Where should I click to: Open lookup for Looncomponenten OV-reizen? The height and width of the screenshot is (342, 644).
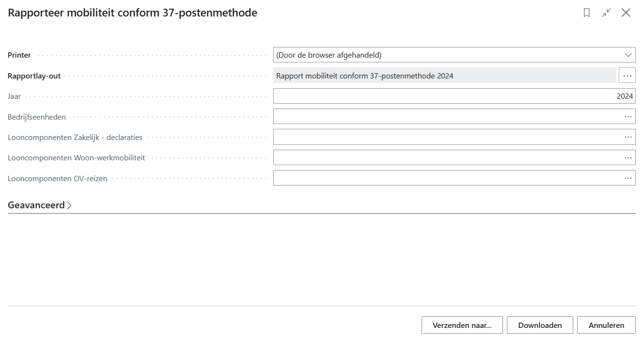point(628,178)
